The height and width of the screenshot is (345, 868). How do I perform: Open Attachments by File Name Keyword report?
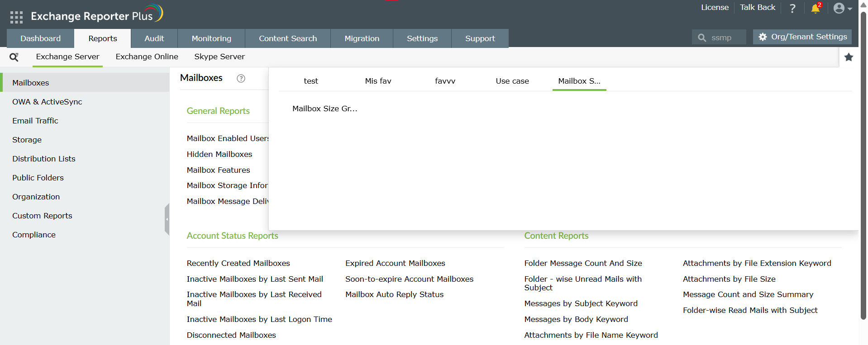591,335
